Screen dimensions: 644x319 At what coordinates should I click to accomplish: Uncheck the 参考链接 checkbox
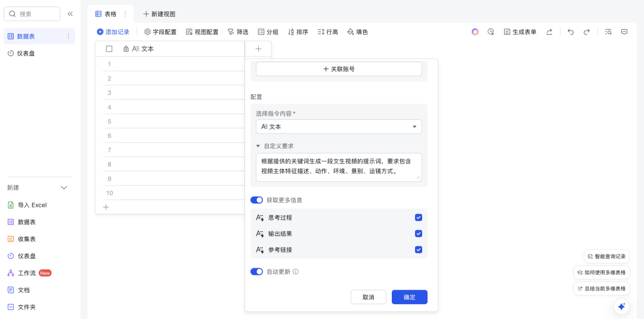click(x=419, y=250)
